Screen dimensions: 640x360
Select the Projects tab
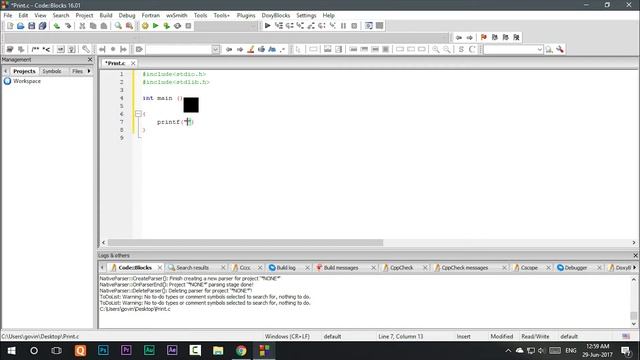tap(24, 71)
